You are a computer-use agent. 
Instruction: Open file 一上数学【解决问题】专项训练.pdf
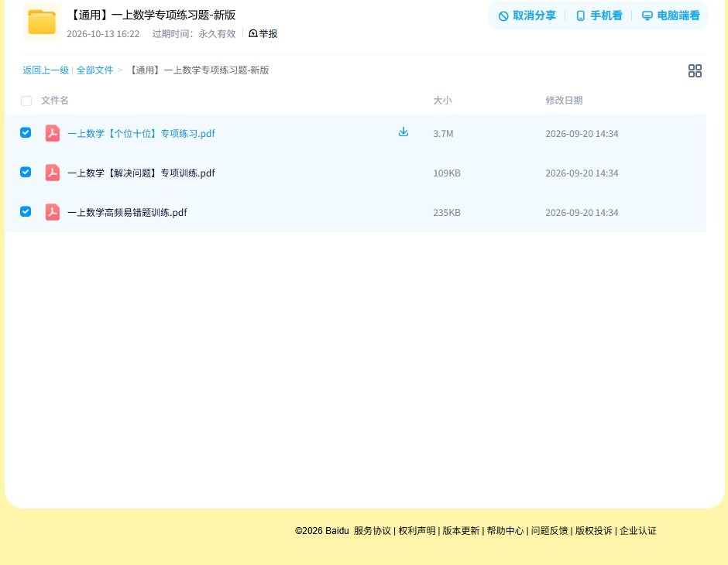coord(141,173)
